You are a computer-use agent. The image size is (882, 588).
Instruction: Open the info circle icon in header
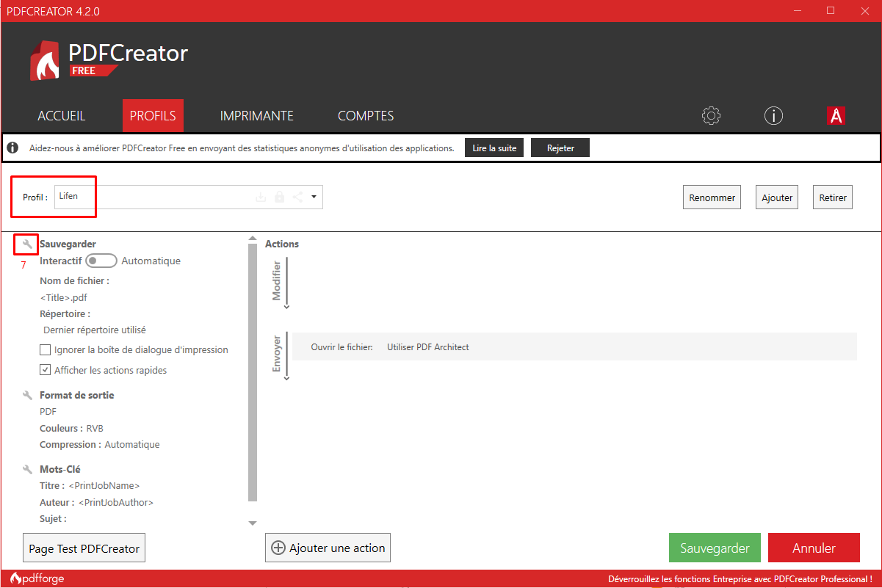[x=773, y=116]
